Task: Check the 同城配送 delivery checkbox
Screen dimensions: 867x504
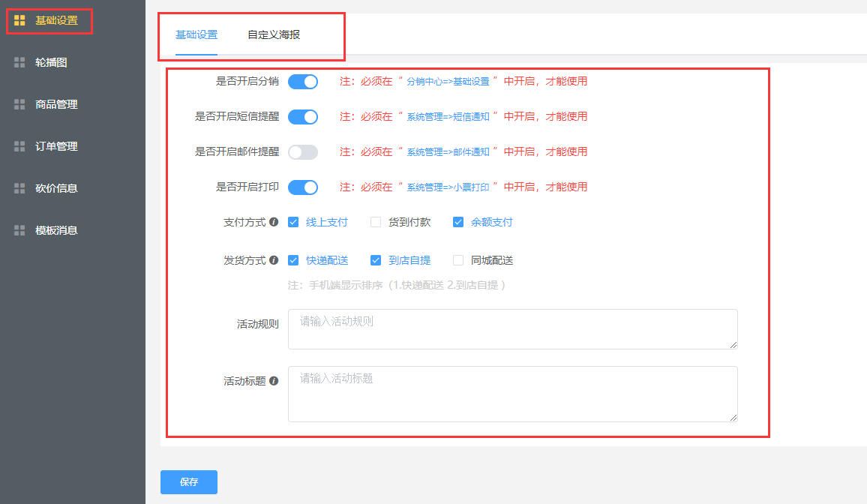Action: [x=458, y=260]
